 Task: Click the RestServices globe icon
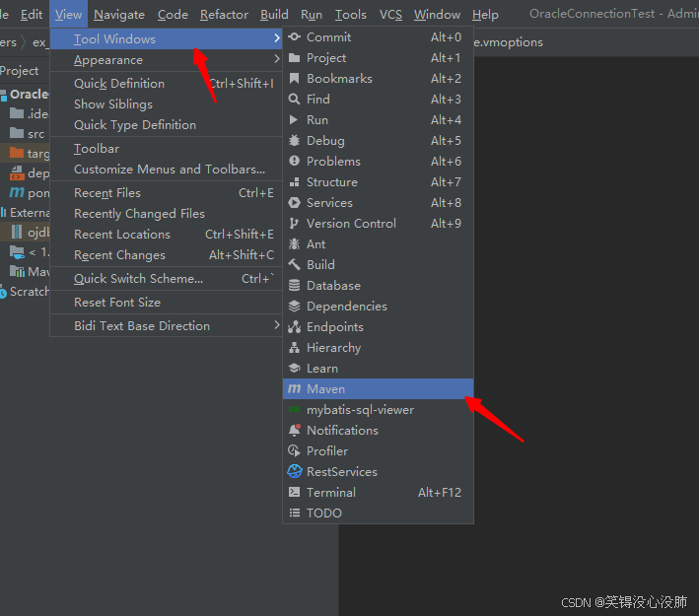coord(295,471)
